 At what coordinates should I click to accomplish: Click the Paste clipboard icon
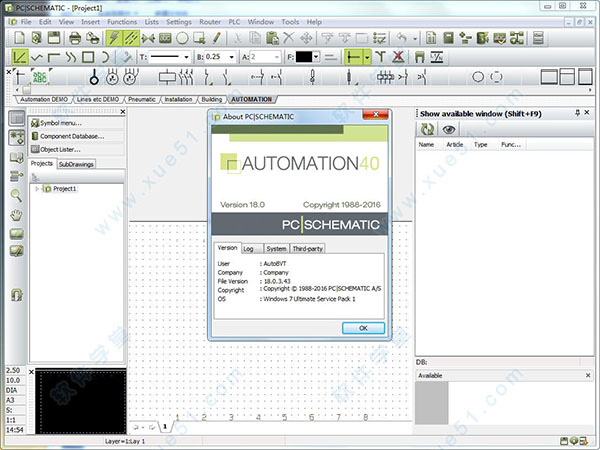pyautogui.click(x=272, y=38)
